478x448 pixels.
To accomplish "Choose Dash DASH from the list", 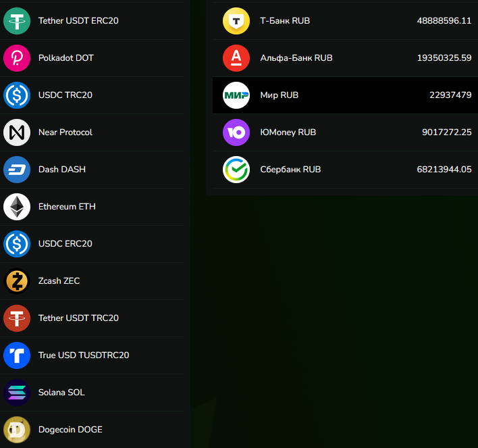I will (62, 170).
